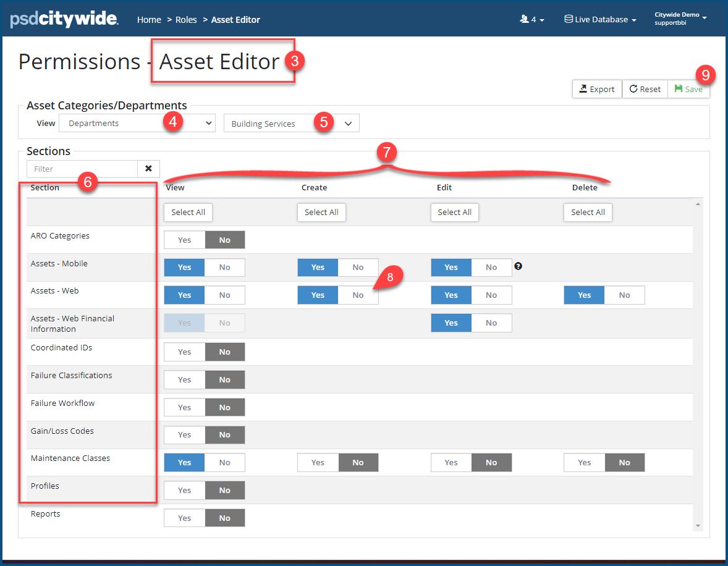
Task: Expand the Building Services dropdown
Action: 292,124
